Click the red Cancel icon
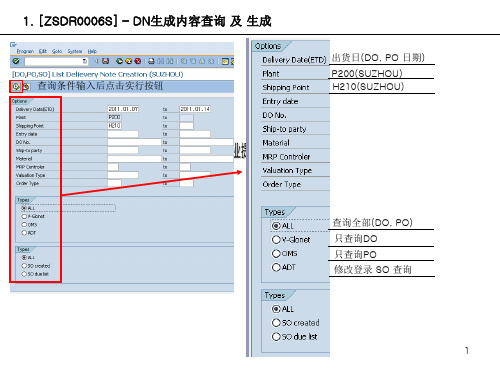500x375 pixels. pyautogui.click(x=137, y=61)
